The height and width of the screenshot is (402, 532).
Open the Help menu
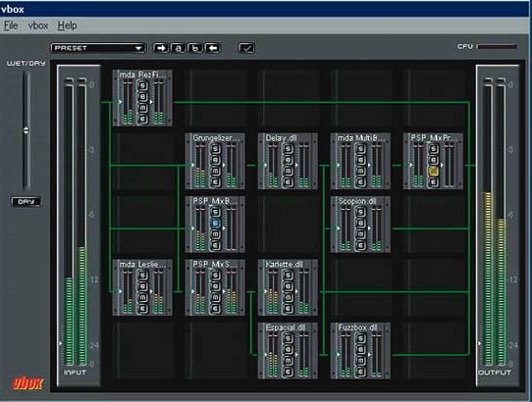pyautogui.click(x=67, y=25)
